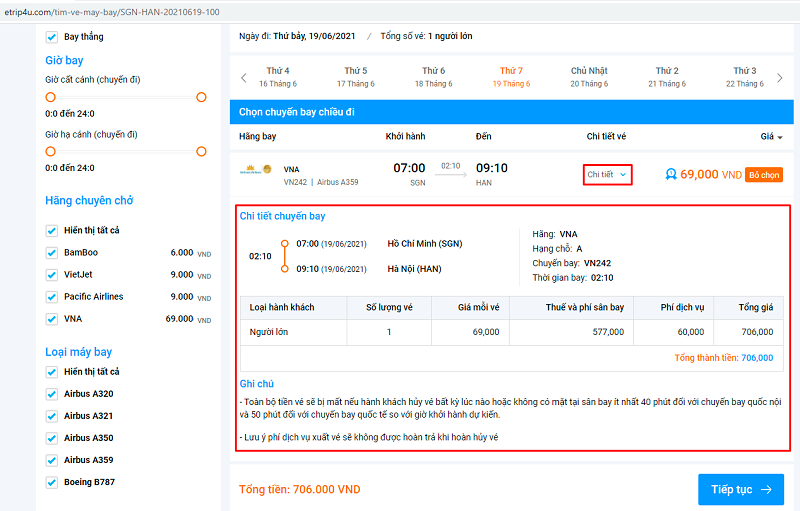The width and height of the screenshot is (800, 511).
Task: Click the 60,000 service fee cell
Action: point(673,332)
